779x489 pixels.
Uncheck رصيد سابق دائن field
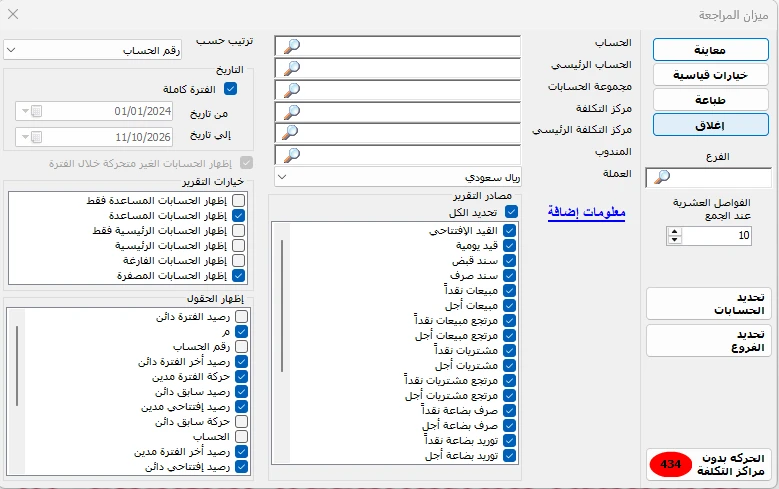coord(241,392)
